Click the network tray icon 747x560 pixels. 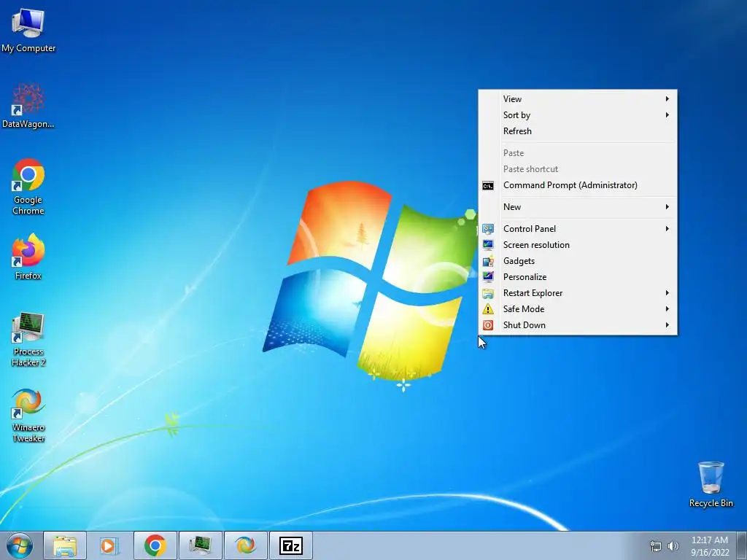(656, 546)
